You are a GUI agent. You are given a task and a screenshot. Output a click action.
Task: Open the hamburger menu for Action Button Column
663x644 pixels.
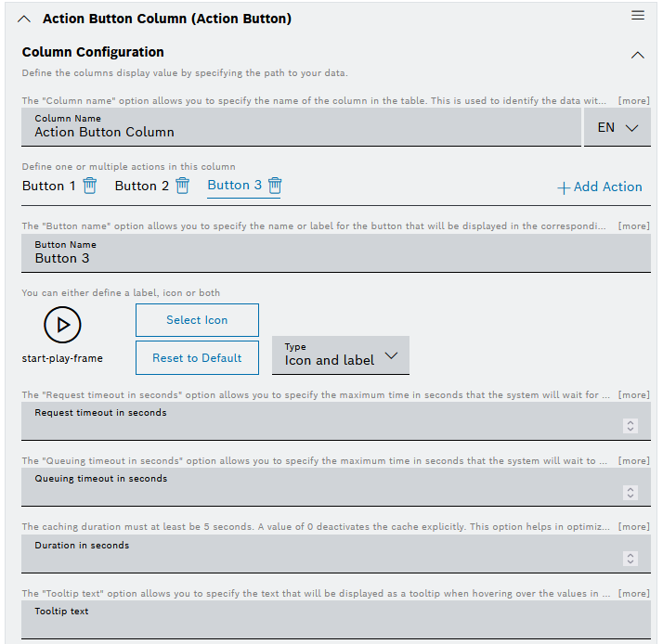(x=637, y=16)
